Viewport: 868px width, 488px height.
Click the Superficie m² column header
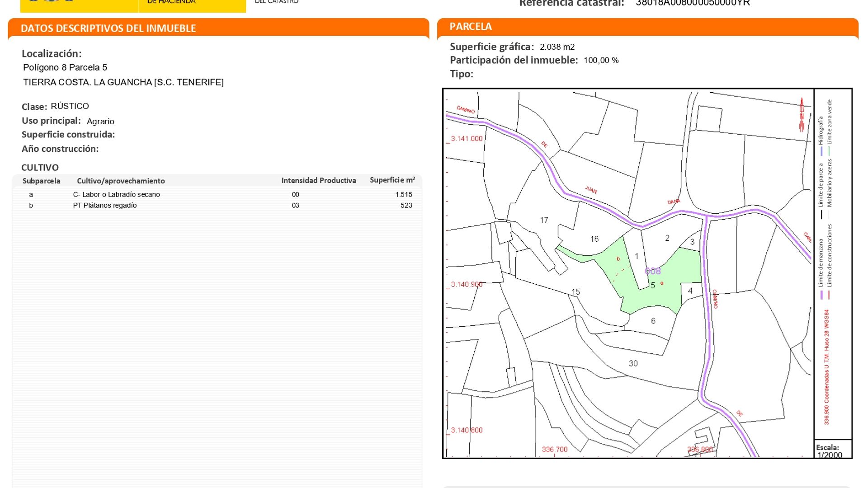point(392,180)
